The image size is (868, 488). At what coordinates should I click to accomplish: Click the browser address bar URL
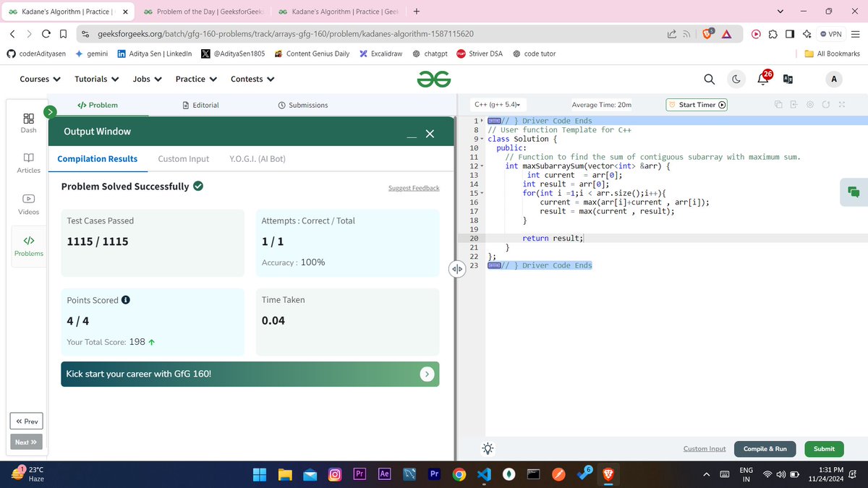286,34
